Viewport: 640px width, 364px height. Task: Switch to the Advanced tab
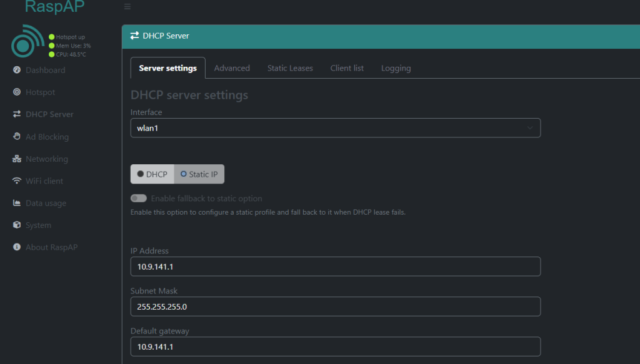point(232,68)
